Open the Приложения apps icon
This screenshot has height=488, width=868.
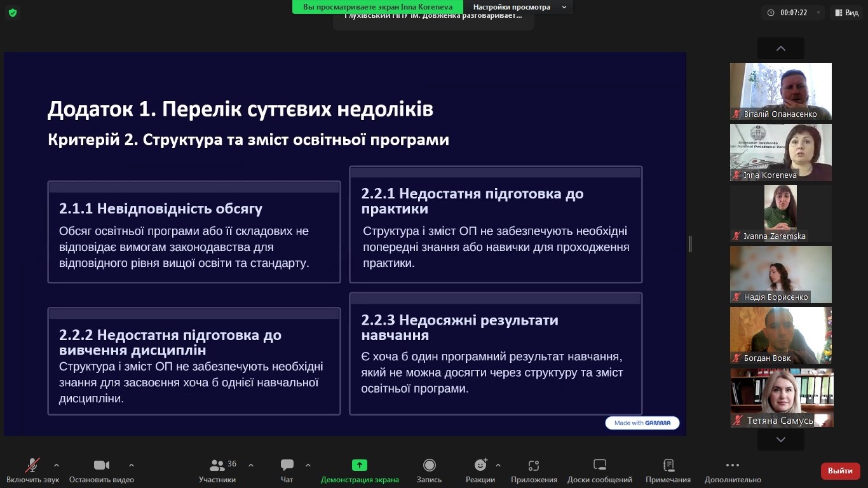(x=534, y=466)
